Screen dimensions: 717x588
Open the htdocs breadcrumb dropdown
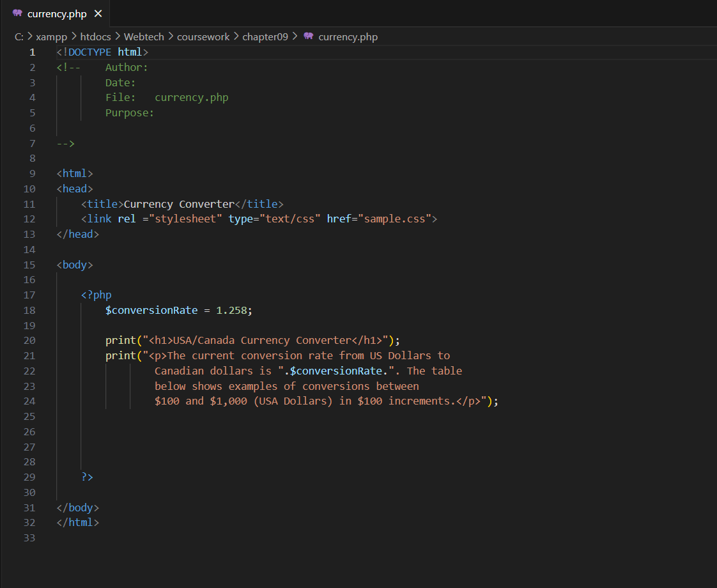coord(95,36)
